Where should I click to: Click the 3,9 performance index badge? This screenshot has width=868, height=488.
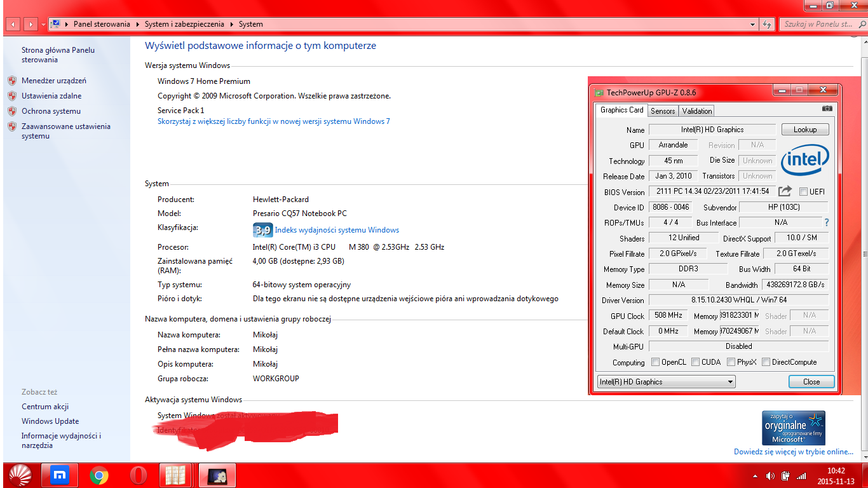tap(262, 230)
